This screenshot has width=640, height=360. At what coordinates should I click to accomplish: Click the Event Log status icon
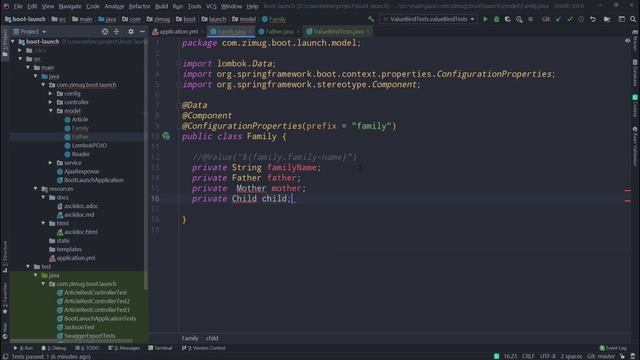click(x=613, y=348)
